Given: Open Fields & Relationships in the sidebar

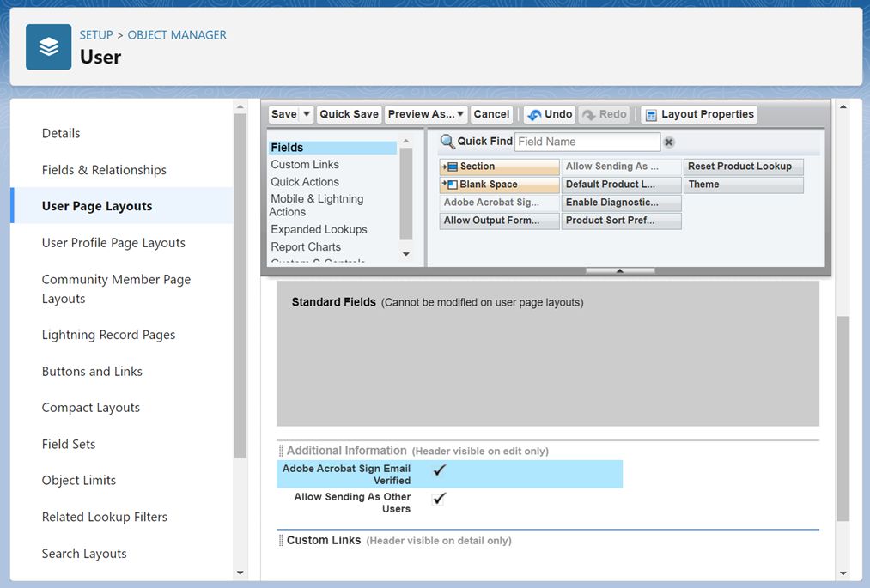Looking at the screenshot, I should (x=104, y=170).
